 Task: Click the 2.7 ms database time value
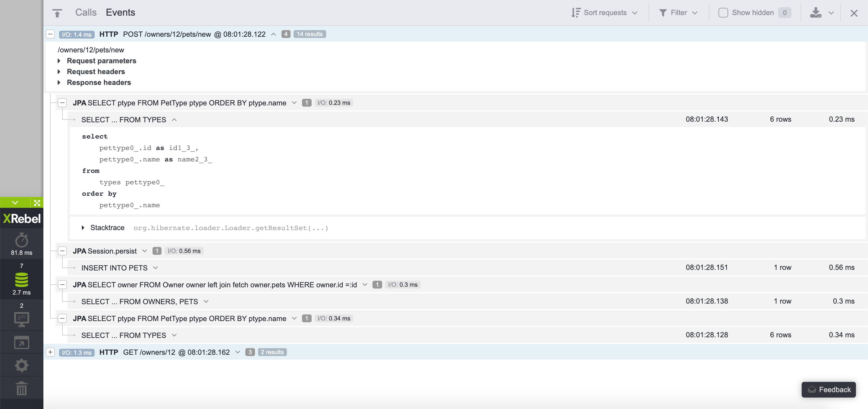point(22,292)
